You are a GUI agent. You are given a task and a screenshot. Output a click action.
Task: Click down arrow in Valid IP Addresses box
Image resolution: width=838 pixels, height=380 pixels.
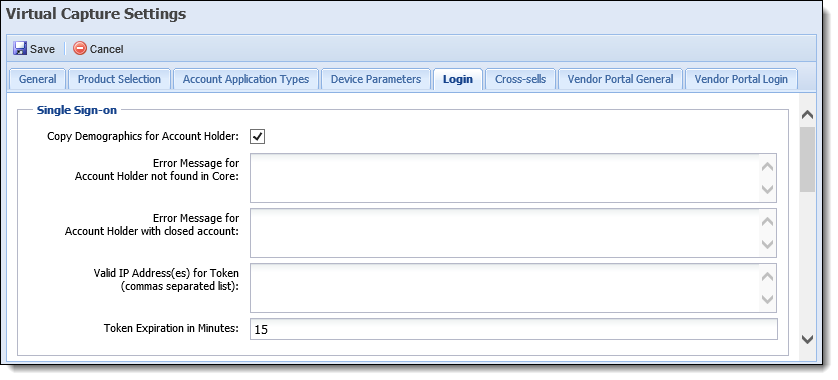(767, 299)
